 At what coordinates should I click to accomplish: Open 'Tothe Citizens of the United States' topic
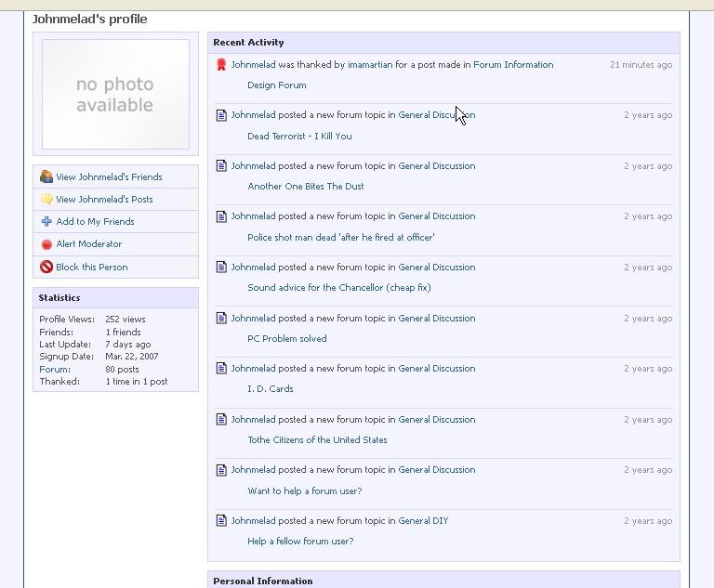click(x=317, y=440)
